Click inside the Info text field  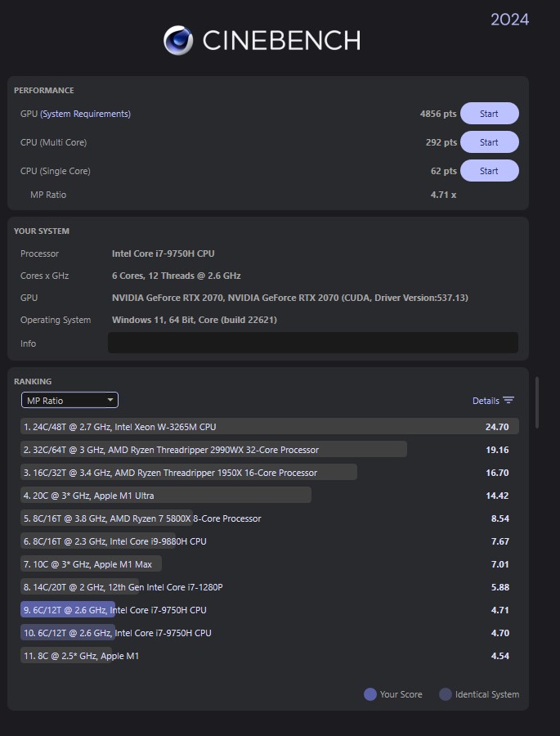coord(313,343)
